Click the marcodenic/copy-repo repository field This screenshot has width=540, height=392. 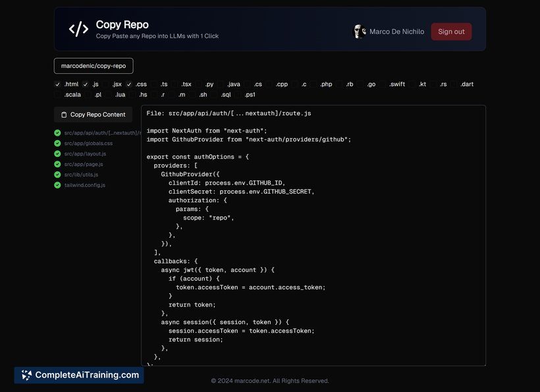point(94,66)
